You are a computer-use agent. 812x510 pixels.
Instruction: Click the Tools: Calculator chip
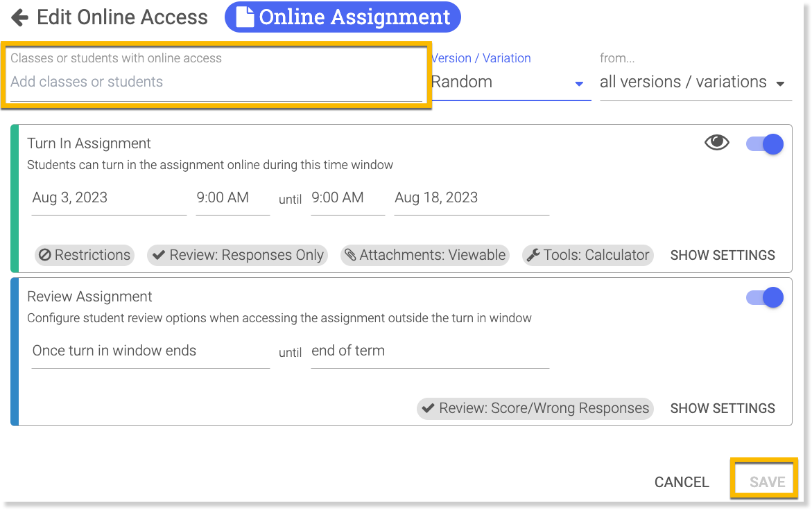click(x=588, y=255)
